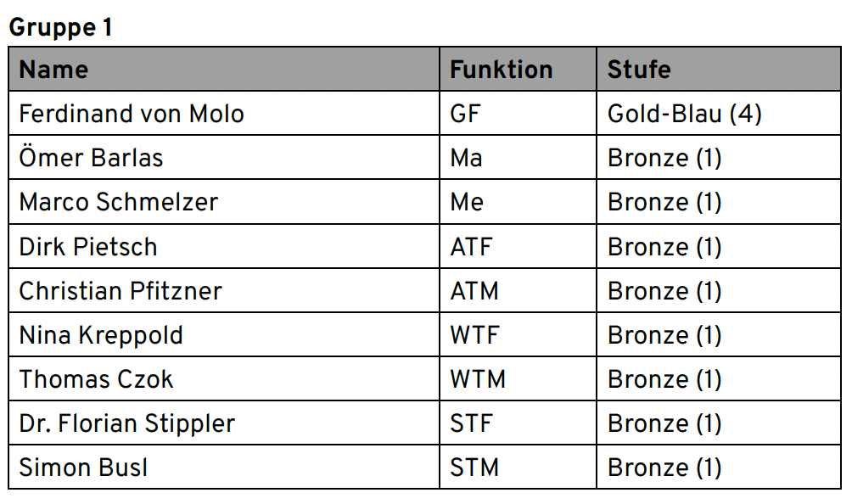Click the WTM function cell
The width and height of the screenshot is (852, 504).
pyautogui.click(x=478, y=379)
